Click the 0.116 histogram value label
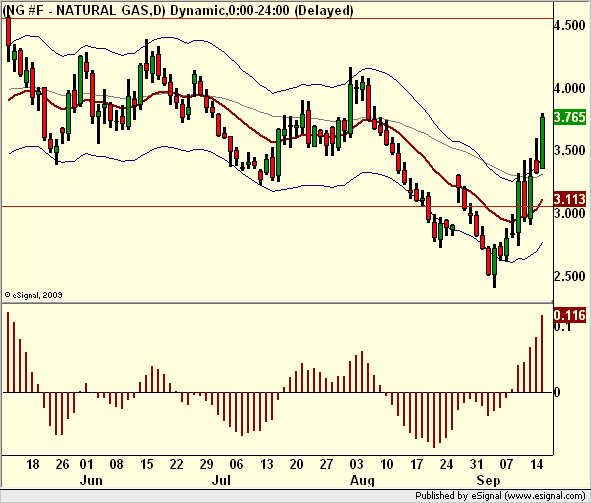This screenshot has height=503, width=591. point(570,315)
